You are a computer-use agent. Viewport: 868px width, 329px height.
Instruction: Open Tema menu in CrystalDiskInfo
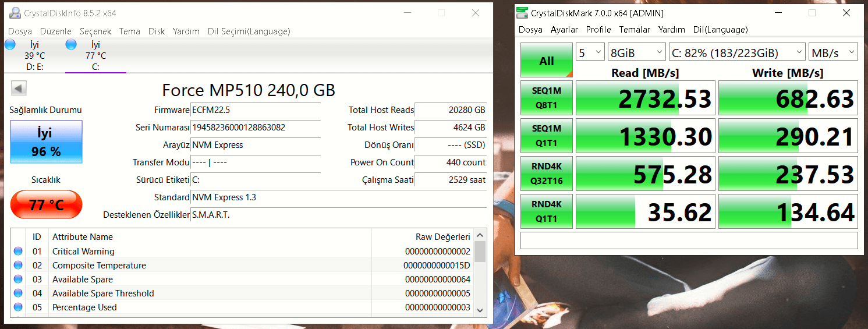pos(130,31)
